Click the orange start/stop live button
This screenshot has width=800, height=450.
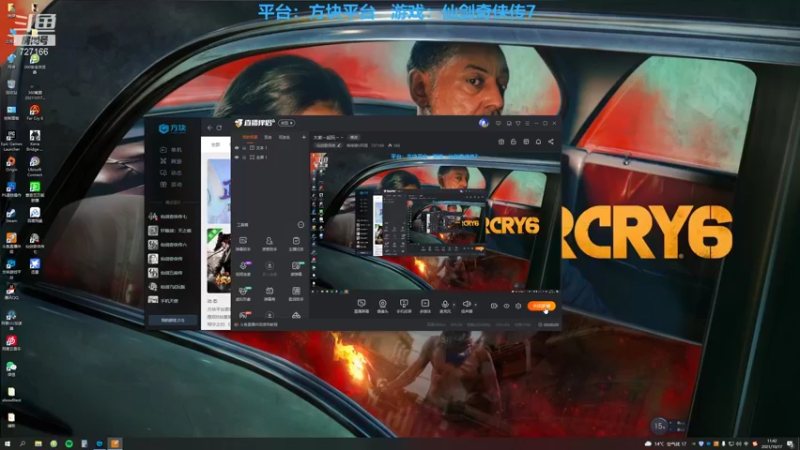pos(541,306)
